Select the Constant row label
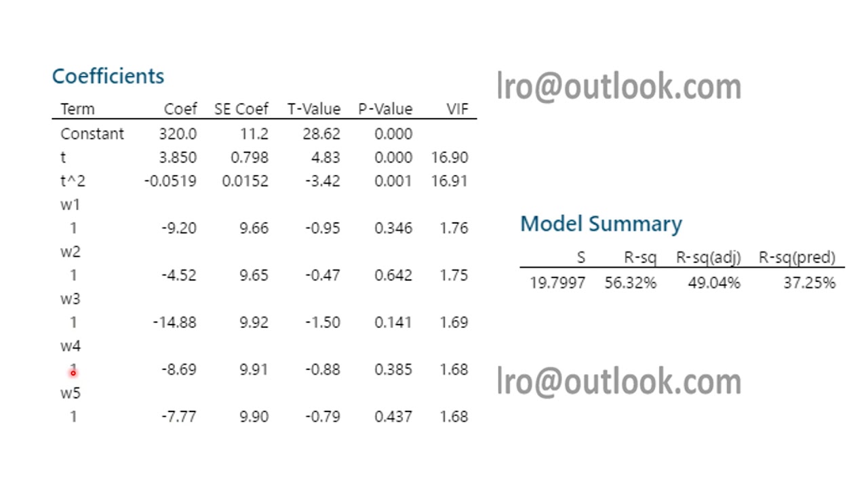This screenshot has width=868, height=488. [x=92, y=134]
